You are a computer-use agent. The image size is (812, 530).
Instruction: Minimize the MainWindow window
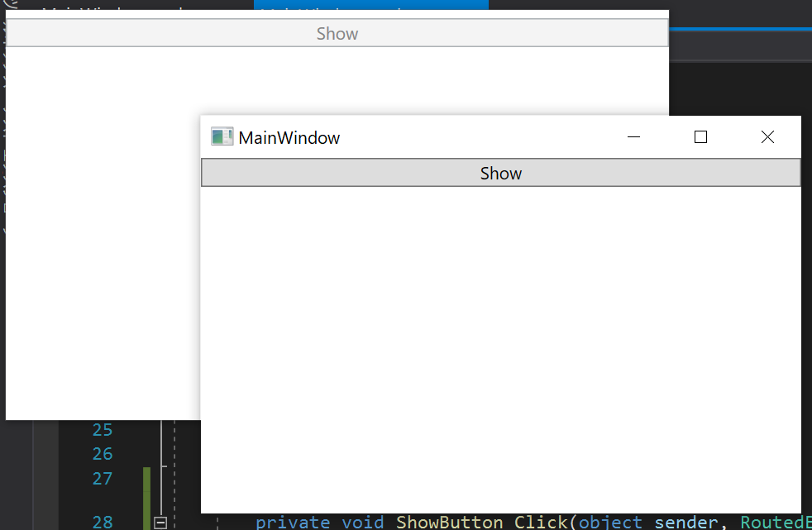click(x=633, y=136)
